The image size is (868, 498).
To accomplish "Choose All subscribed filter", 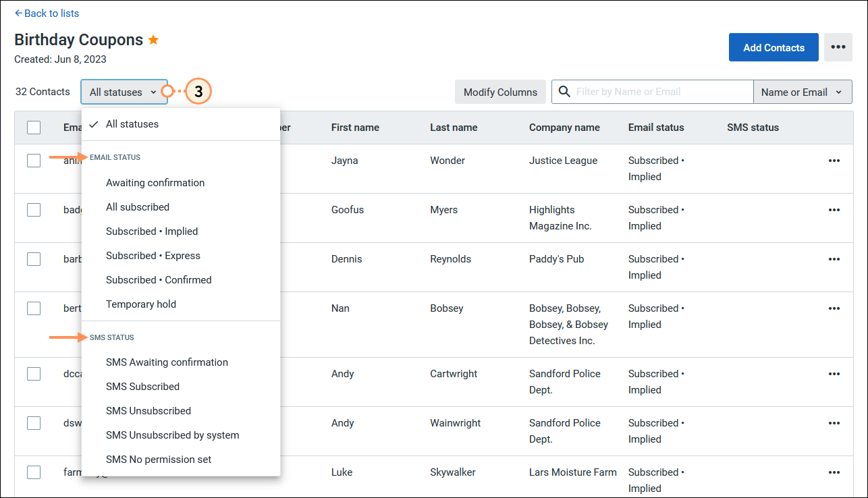I will click(x=181, y=207).
